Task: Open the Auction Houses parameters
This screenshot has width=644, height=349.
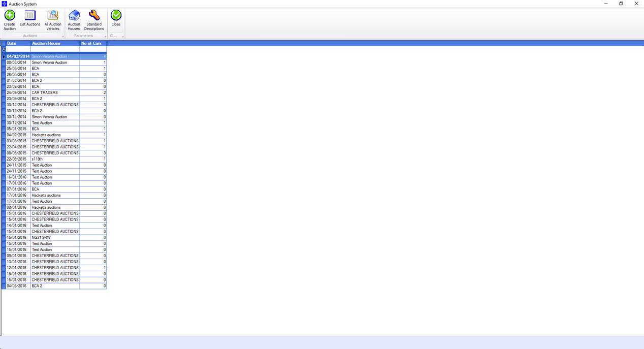Action: (74, 20)
